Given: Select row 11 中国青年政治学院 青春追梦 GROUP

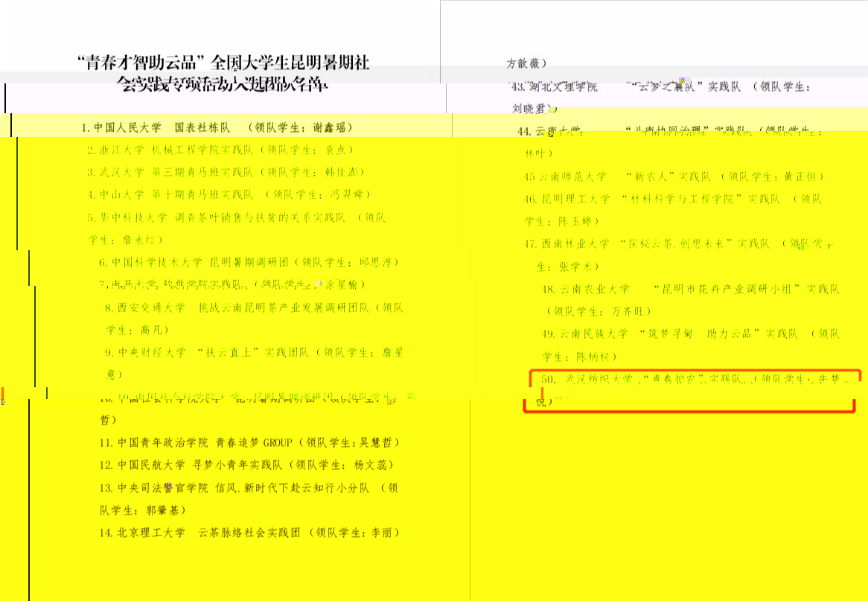Looking at the screenshot, I should 249,442.
